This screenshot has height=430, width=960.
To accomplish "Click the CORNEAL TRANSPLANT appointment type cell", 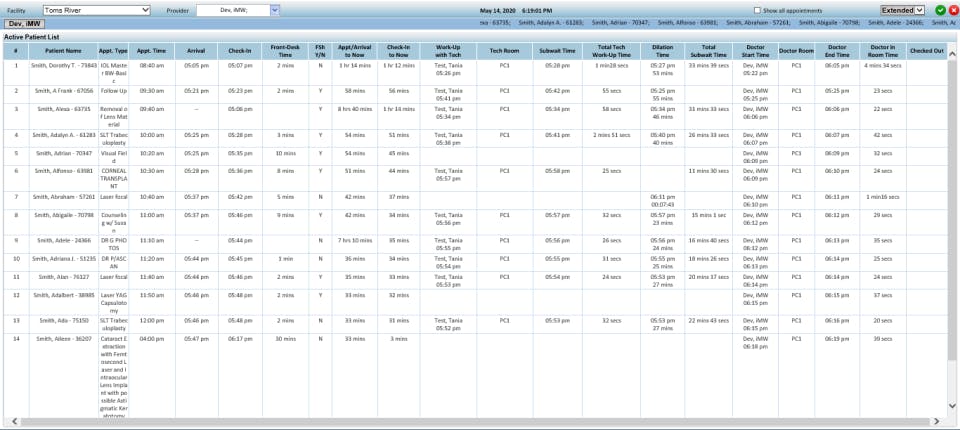I will [x=113, y=178].
